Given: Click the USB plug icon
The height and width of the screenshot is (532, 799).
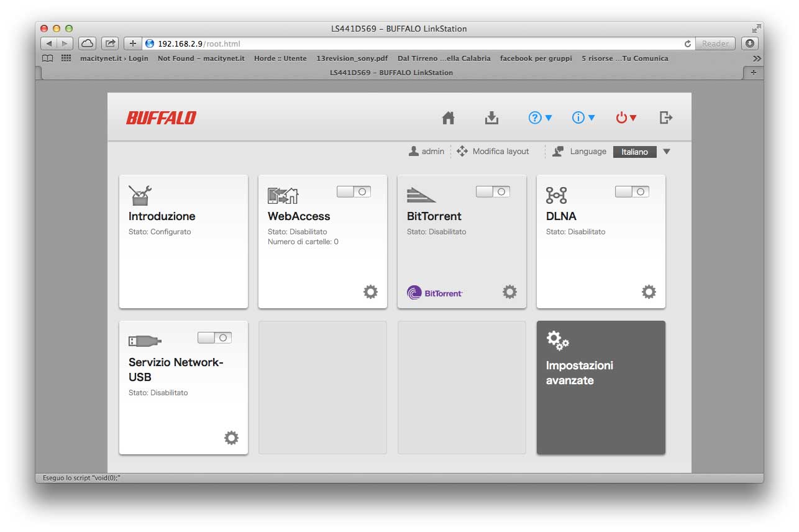Looking at the screenshot, I should tap(145, 341).
